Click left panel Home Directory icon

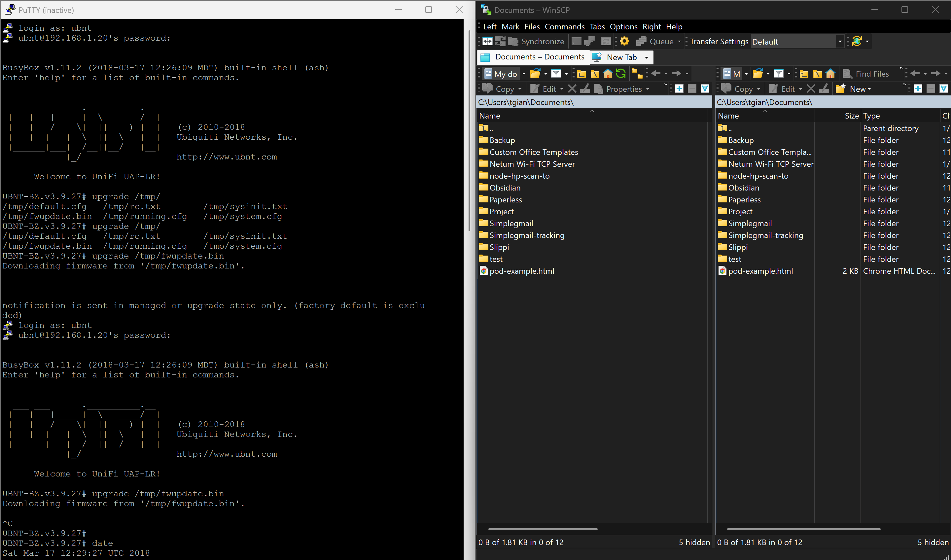[608, 74]
